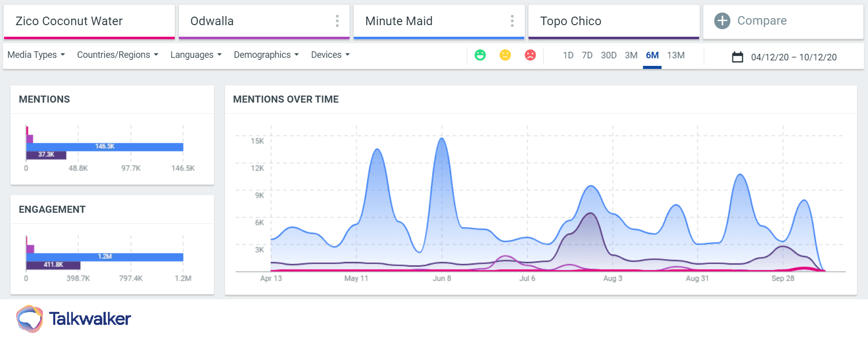The width and height of the screenshot is (868, 338).
Task: Open the calendar date picker icon
Action: click(737, 57)
